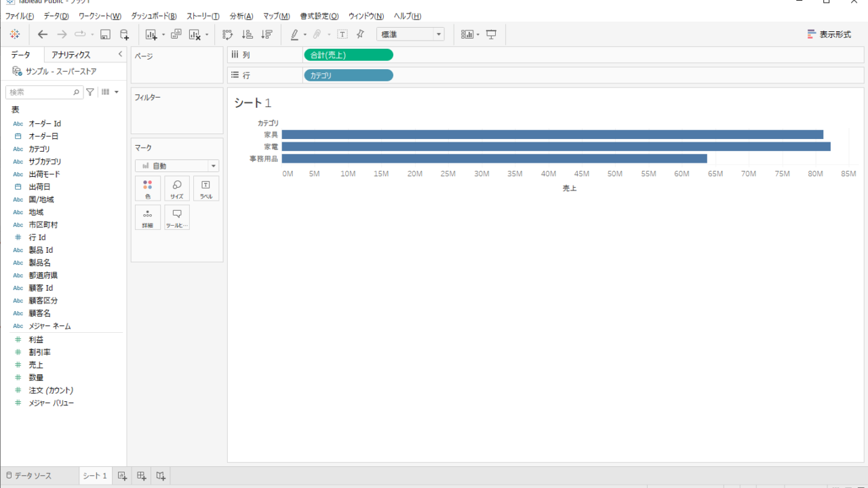Select the サブカテゴリ field
This screenshot has width=868, height=488.
(45, 161)
